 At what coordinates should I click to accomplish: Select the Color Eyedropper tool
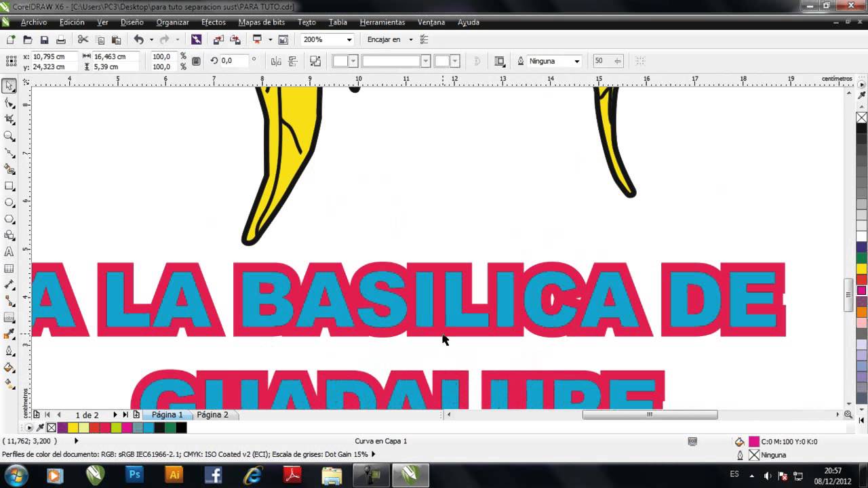coord(9,335)
